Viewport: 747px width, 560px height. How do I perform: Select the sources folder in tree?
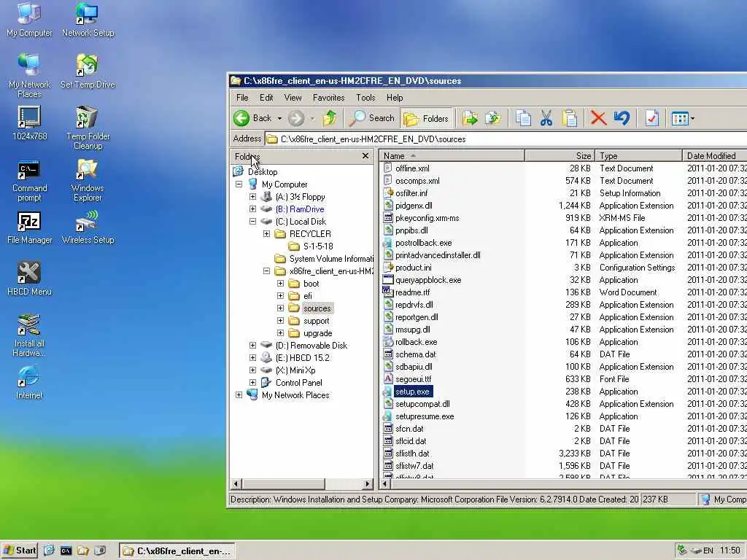317,308
